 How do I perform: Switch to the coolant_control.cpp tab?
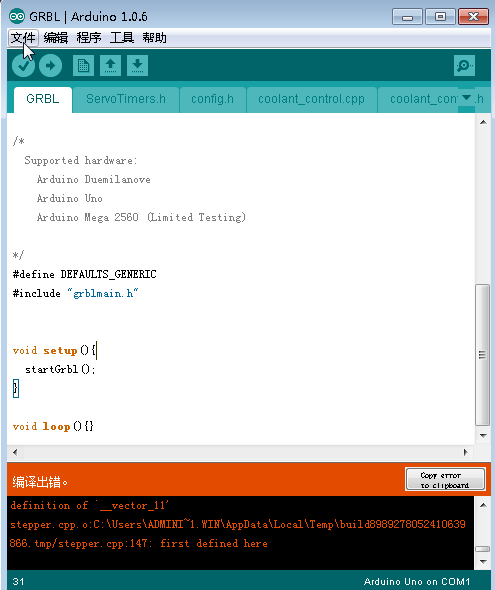pos(311,99)
